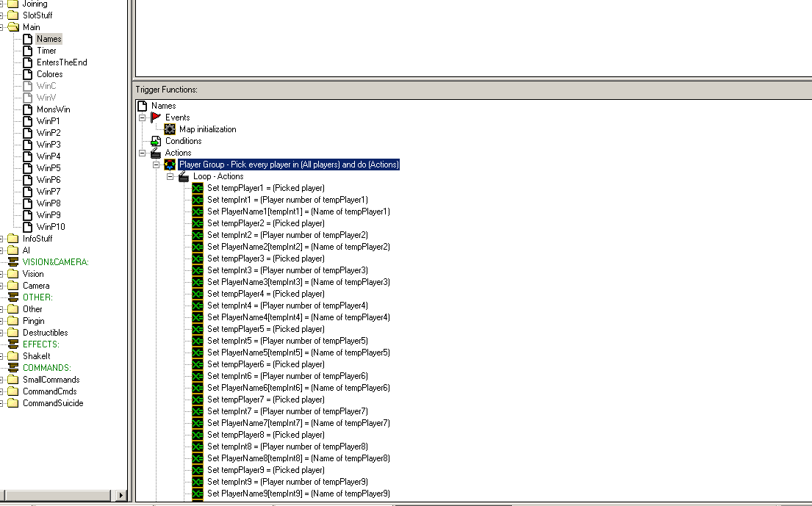Select 'Set tempInt5' action row
The width and height of the screenshot is (812, 506).
pos(287,341)
